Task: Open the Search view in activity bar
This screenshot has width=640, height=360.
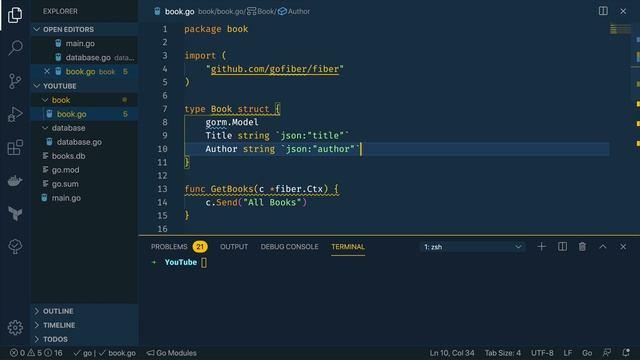Action: tap(15, 48)
